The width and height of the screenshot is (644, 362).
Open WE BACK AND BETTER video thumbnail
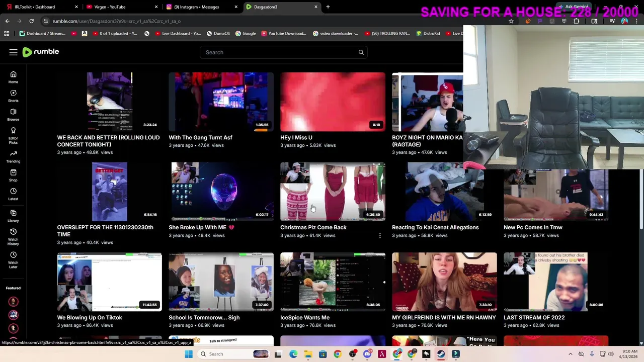[110, 102]
